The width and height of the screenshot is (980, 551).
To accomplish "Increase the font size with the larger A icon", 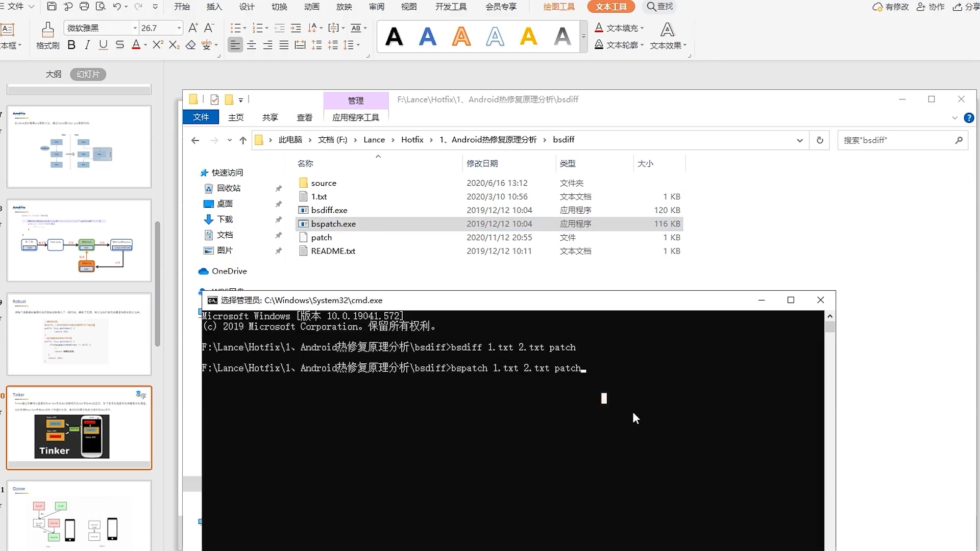I will (x=193, y=28).
